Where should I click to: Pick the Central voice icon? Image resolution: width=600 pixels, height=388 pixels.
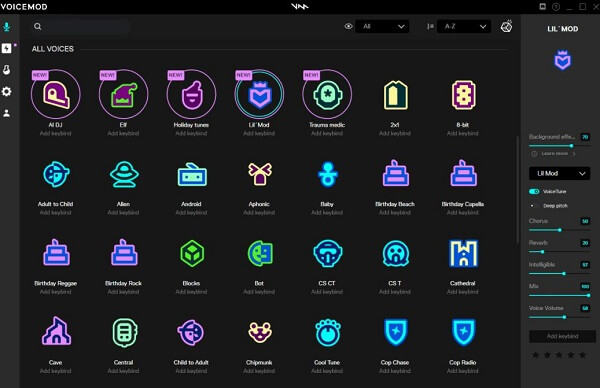[x=124, y=333]
